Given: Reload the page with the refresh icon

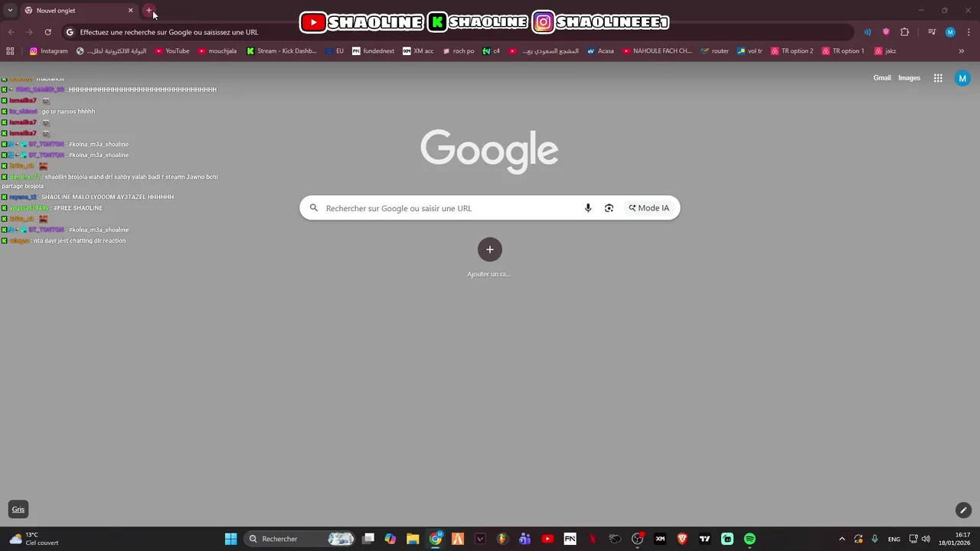Looking at the screenshot, I should 47,32.
